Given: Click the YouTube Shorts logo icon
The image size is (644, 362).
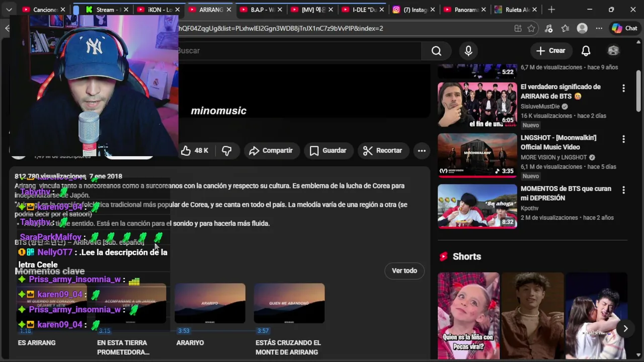Looking at the screenshot, I should tap(443, 256).
